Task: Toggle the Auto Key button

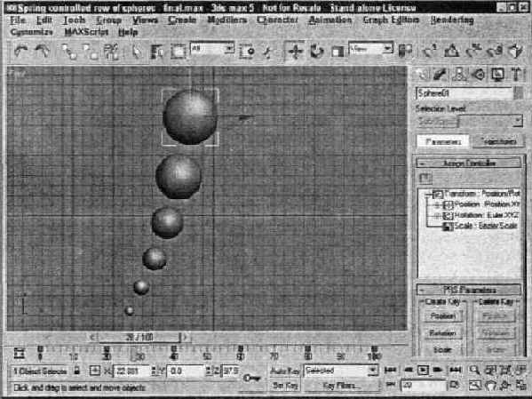Action: point(285,371)
